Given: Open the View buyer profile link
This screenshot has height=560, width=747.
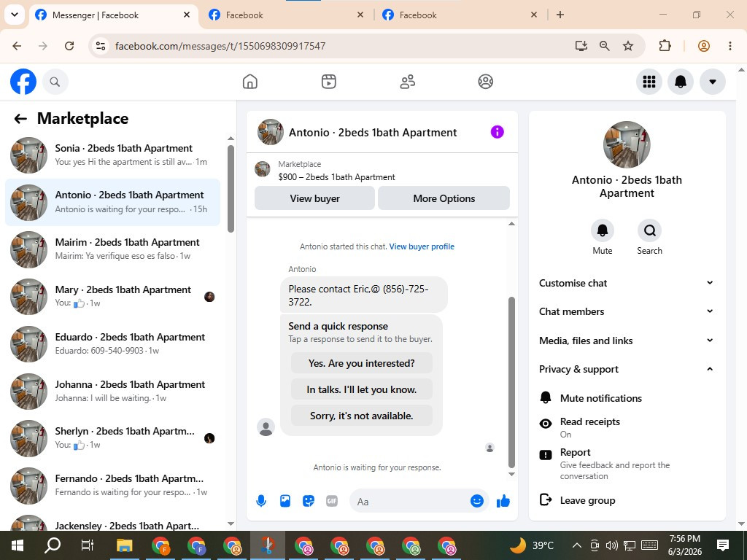Looking at the screenshot, I should [x=422, y=246].
